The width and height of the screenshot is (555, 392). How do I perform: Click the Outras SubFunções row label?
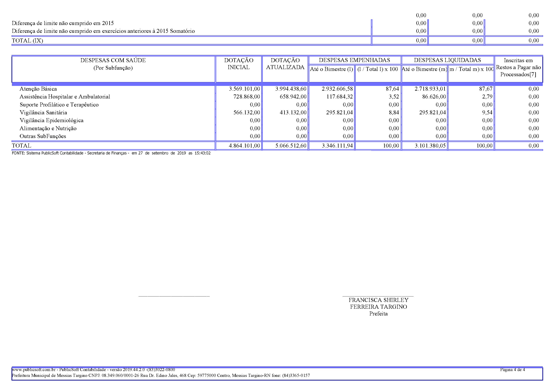[43, 136]
